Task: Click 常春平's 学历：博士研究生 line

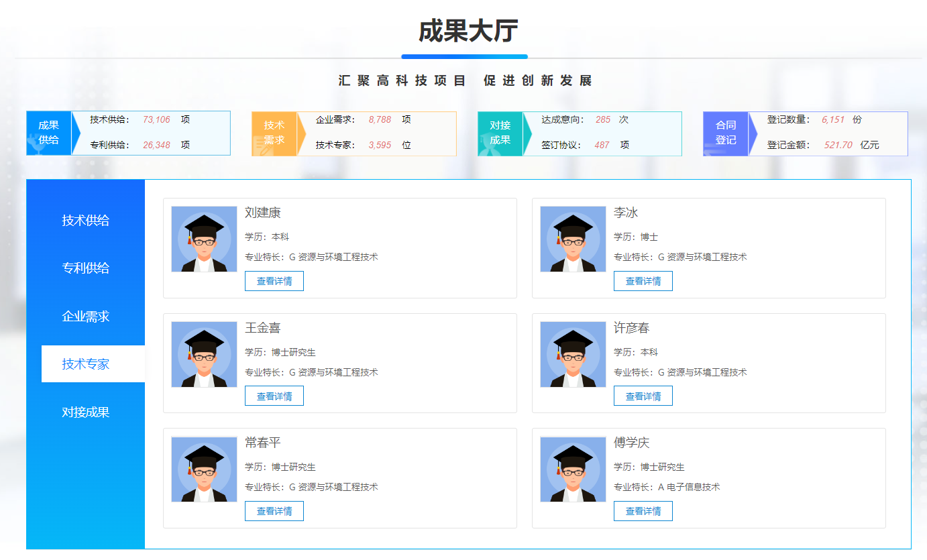Action: (280, 467)
